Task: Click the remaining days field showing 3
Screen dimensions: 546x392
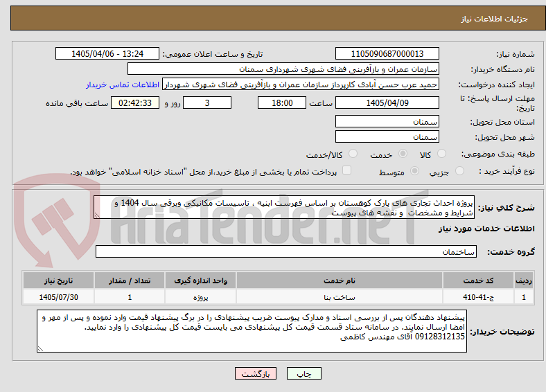Action: (x=207, y=103)
